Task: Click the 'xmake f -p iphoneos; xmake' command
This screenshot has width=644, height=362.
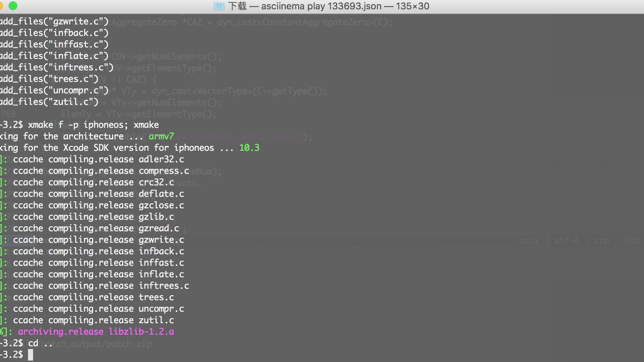Action: (94, 125)
